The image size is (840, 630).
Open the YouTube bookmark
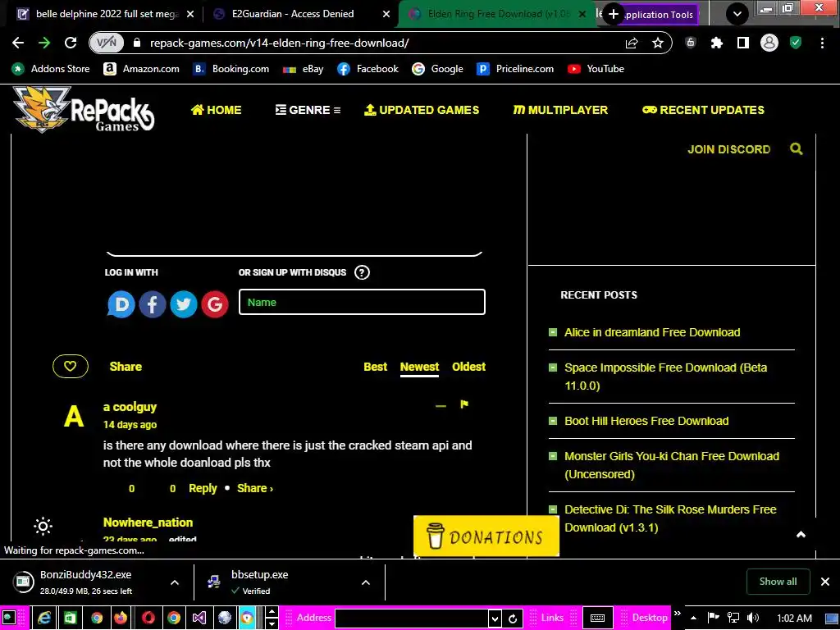(596, 69)
